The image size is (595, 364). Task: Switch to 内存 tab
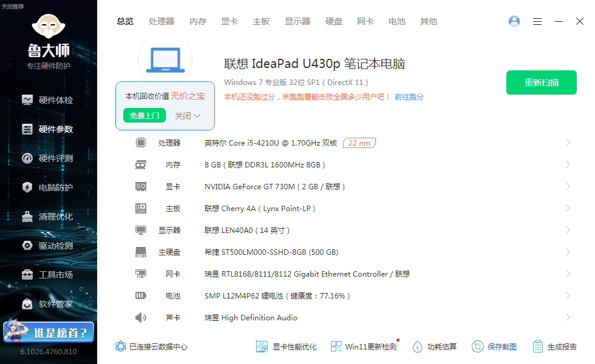coord(198,22)
